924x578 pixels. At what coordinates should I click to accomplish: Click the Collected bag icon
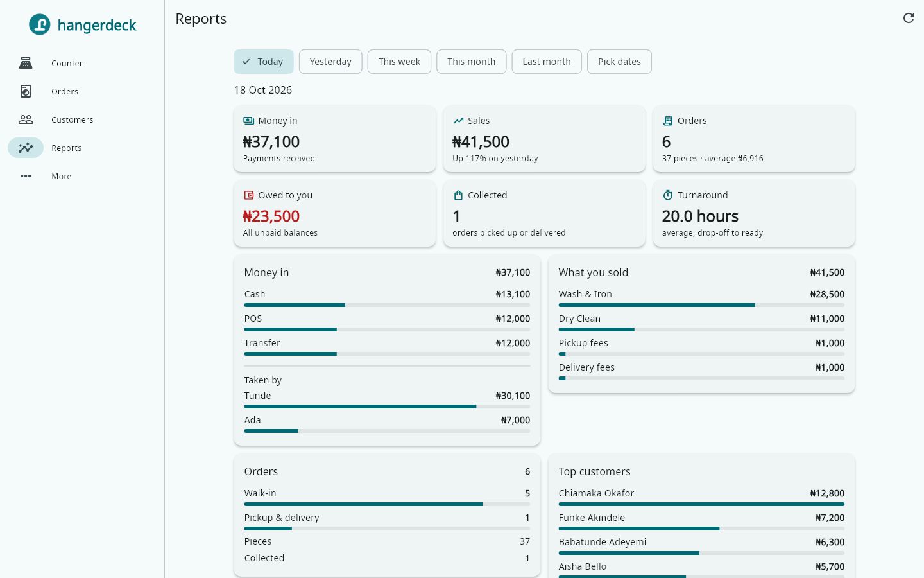[x=458, y=195]
